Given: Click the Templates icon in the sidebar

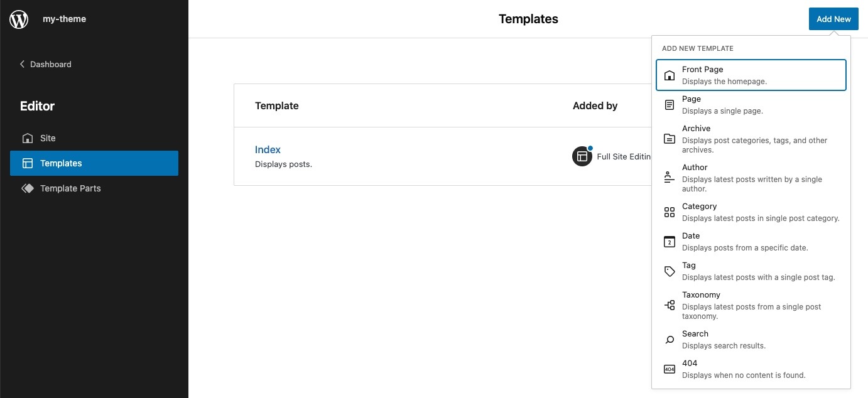Looking at the screenshot, I should (28, 163).
